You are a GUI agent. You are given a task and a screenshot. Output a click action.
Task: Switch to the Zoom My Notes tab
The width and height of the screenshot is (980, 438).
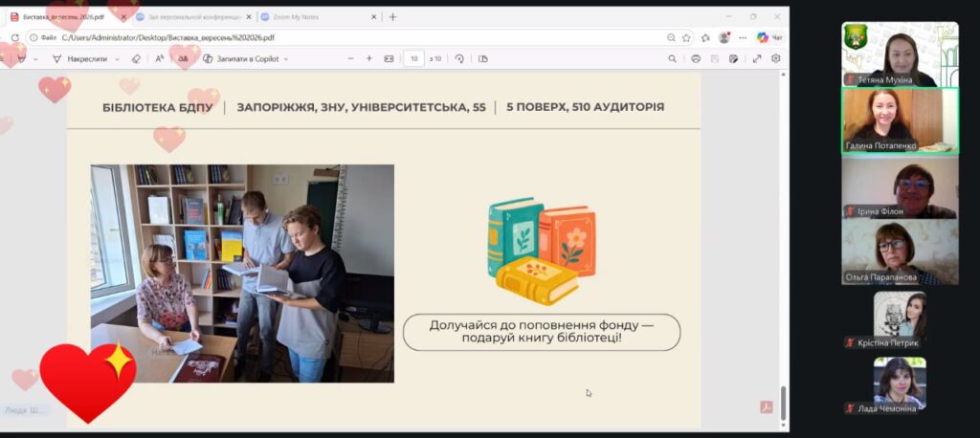pyautogui.click(x=314, y=17)
